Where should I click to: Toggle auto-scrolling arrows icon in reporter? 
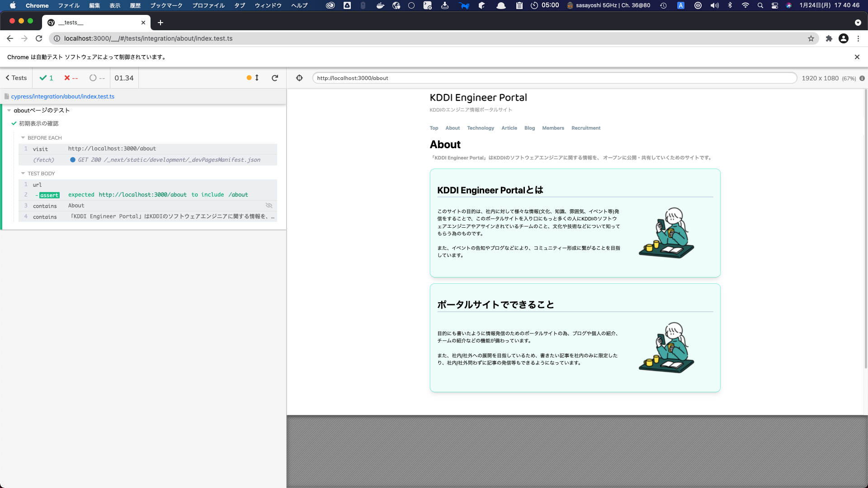coord(256,78)
